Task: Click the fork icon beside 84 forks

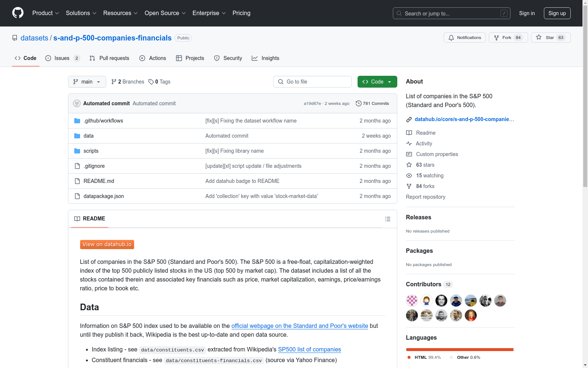Action: [409, 186]
